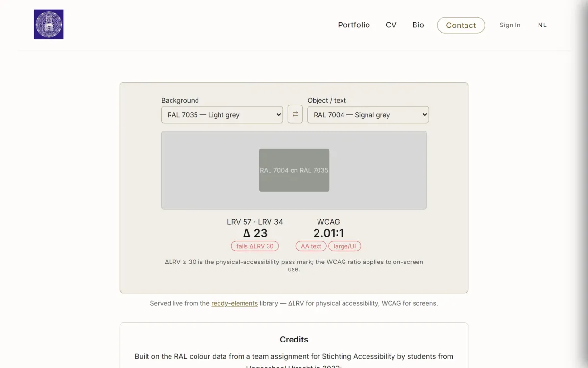This screenshot has width=588, height=368.
Task: Click the 'LRV 57 · LRV 34' text
Action: 255,222
